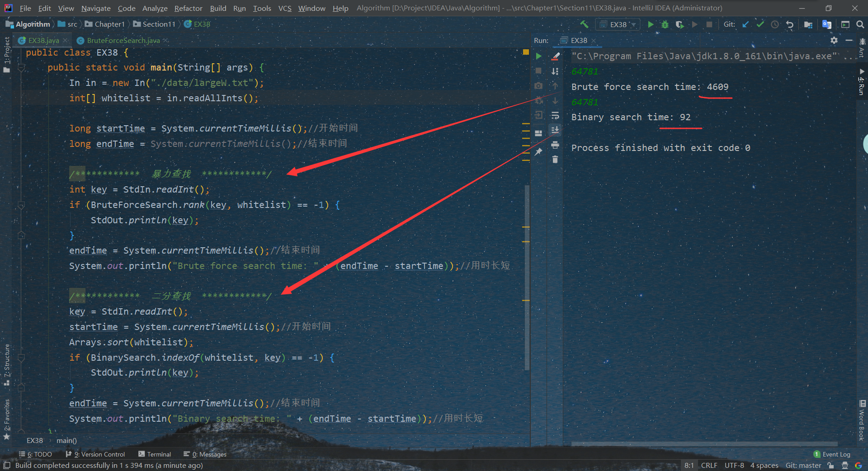Click the clear/edit pencil icon in Run panel

(556, 56)
